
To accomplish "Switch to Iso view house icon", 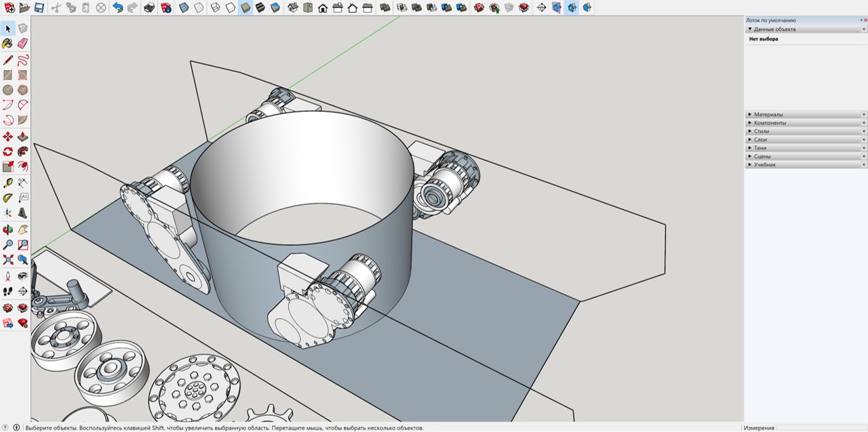I will [x=292, y=8].
